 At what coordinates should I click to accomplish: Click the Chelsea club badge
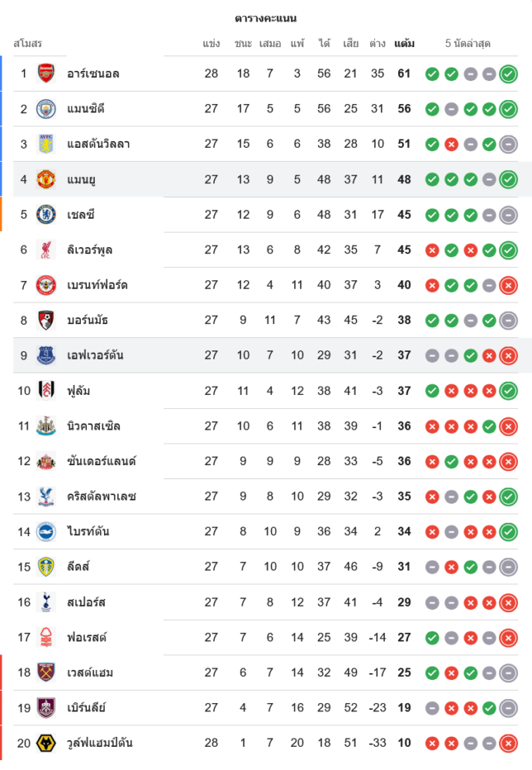[x=46, y=214]
